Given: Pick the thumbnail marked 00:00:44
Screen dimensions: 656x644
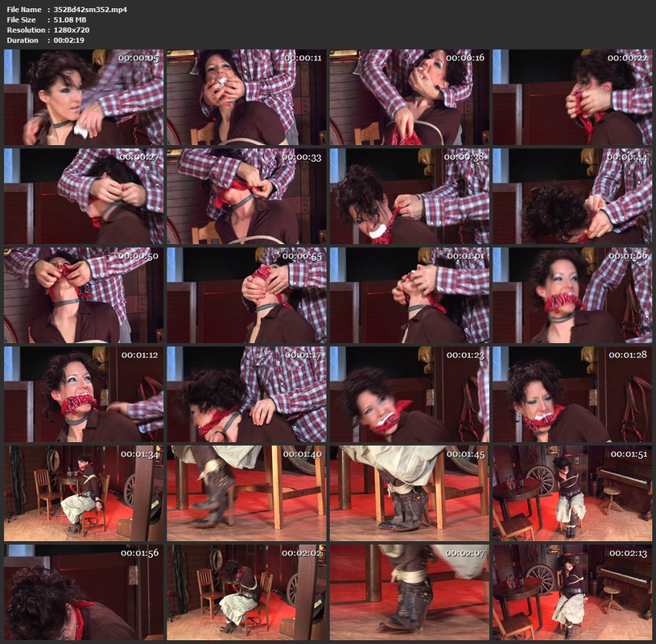Looking at the screenshot, I should (x=572, y=196).
